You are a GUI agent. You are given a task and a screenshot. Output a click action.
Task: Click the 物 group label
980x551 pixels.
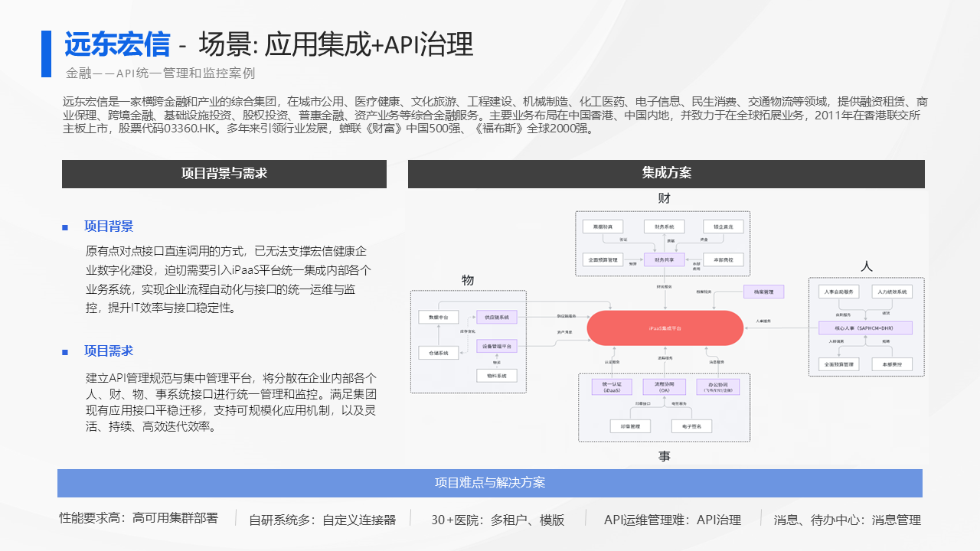(469, 279)
